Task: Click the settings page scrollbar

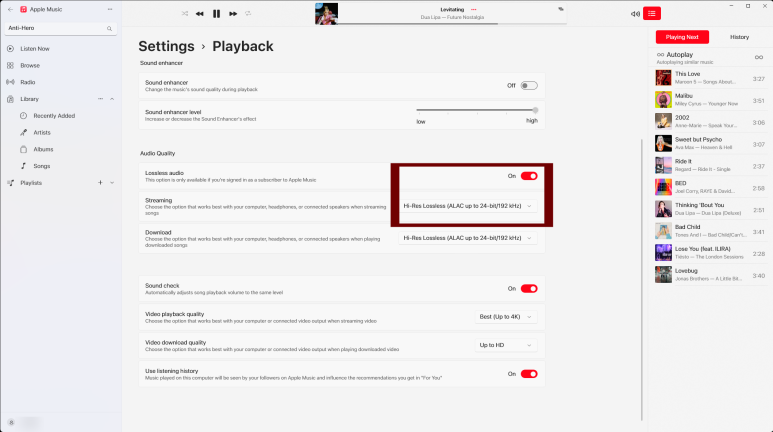Action: click(x=642, y=280)
